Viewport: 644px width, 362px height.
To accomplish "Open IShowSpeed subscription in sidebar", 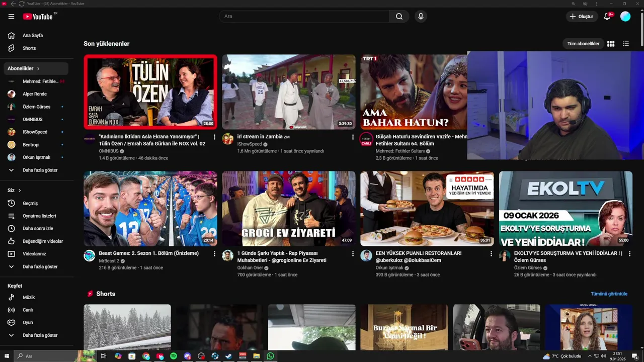I will coord(36,132).
